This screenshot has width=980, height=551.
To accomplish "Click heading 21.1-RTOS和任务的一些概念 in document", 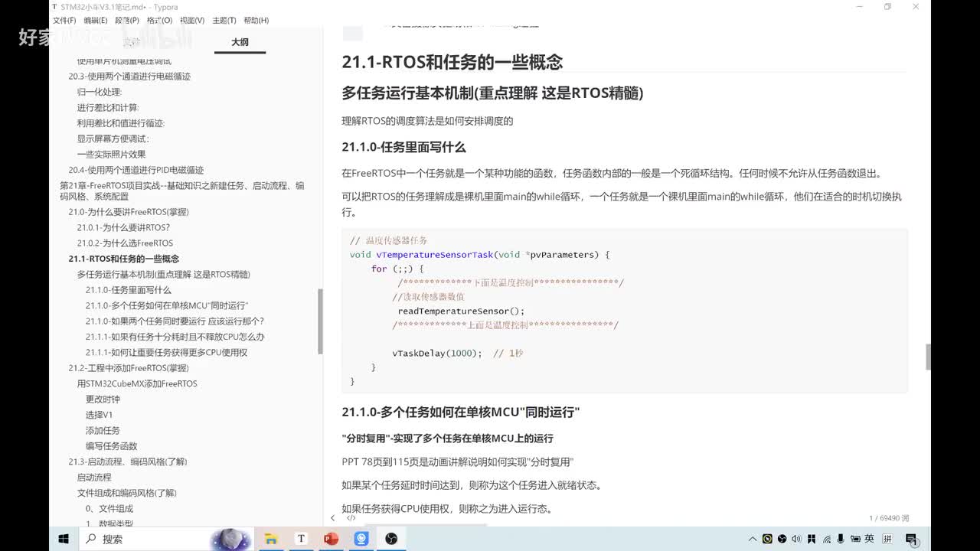I will click(452, 62).
